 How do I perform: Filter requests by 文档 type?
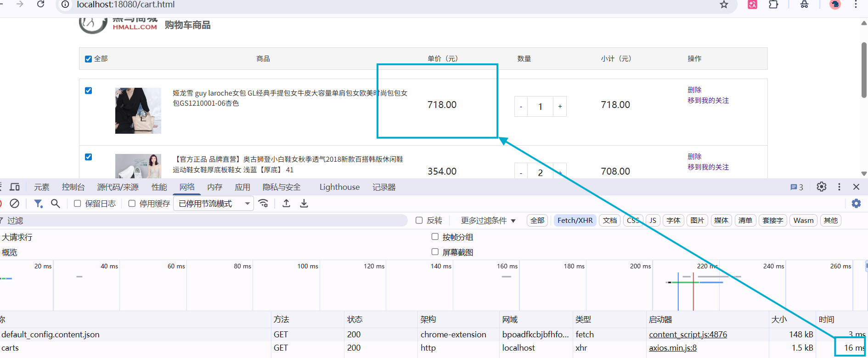(610, 221)
